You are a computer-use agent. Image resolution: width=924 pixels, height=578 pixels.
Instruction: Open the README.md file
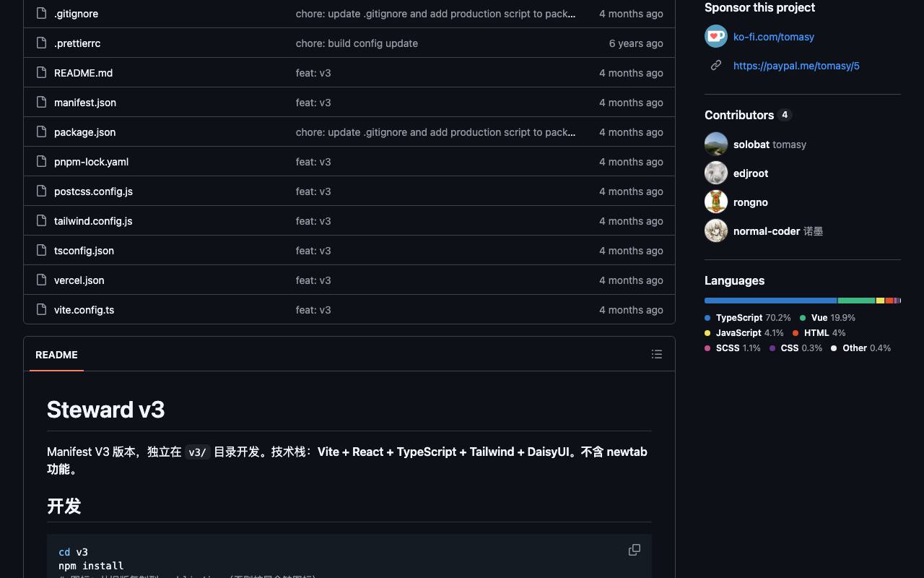click(83, 73)
